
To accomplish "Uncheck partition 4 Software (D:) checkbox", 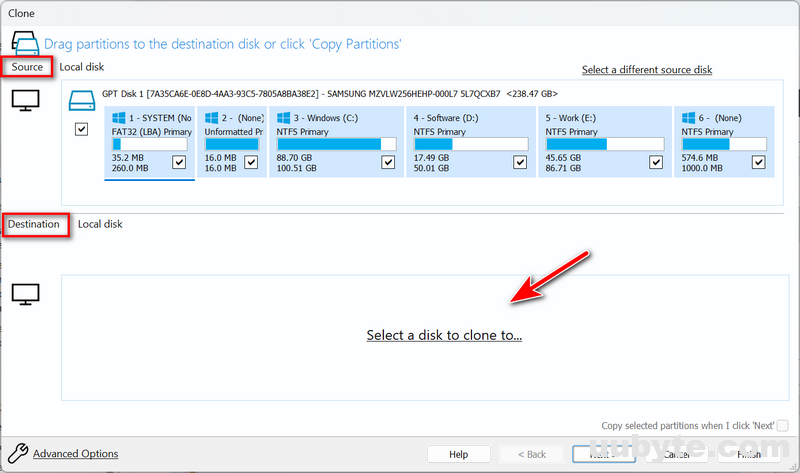I will point(520,162).
